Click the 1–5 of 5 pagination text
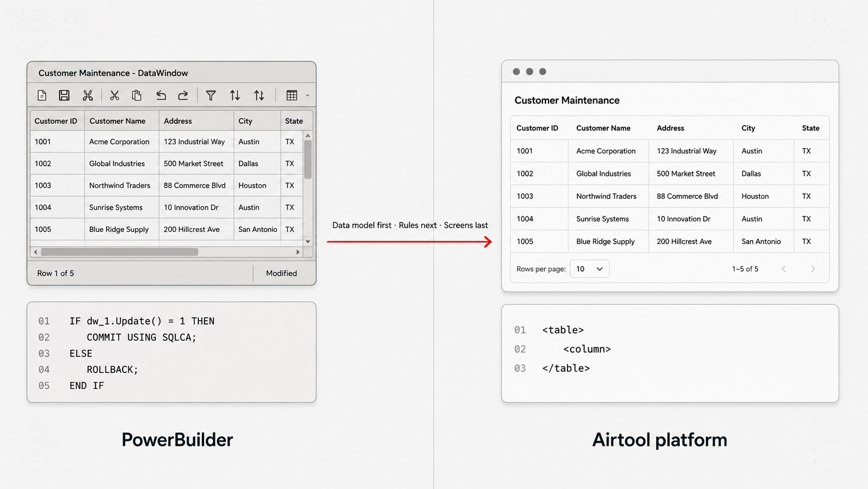Viewport: 868px width, 489px height. (x=745, y=269)
